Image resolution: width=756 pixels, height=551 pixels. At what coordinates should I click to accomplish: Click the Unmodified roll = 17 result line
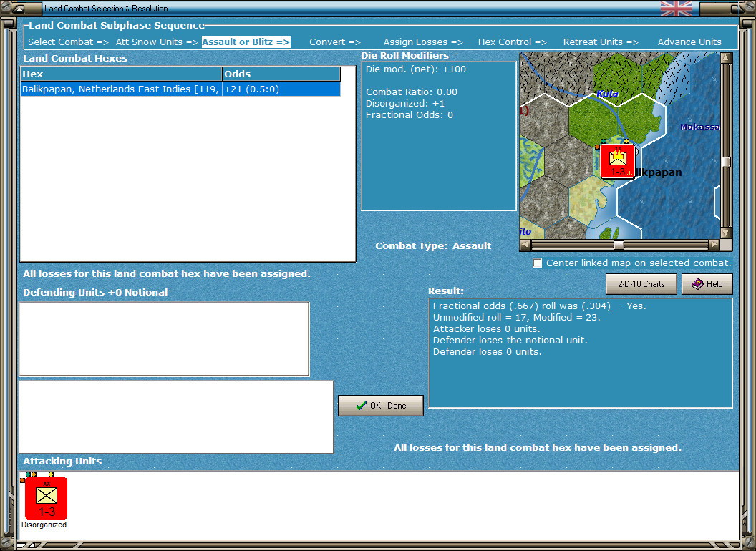click(516, 318)
